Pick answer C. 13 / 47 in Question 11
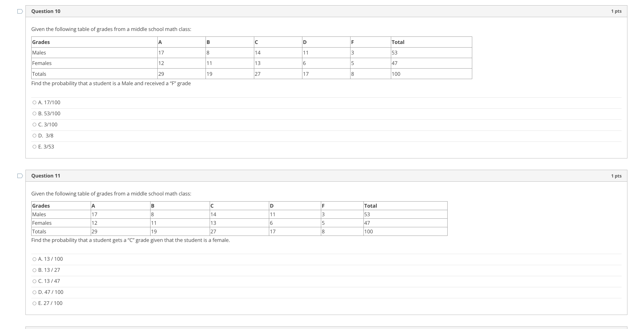Screen dimensions: 644x329 tap(34, 281)
